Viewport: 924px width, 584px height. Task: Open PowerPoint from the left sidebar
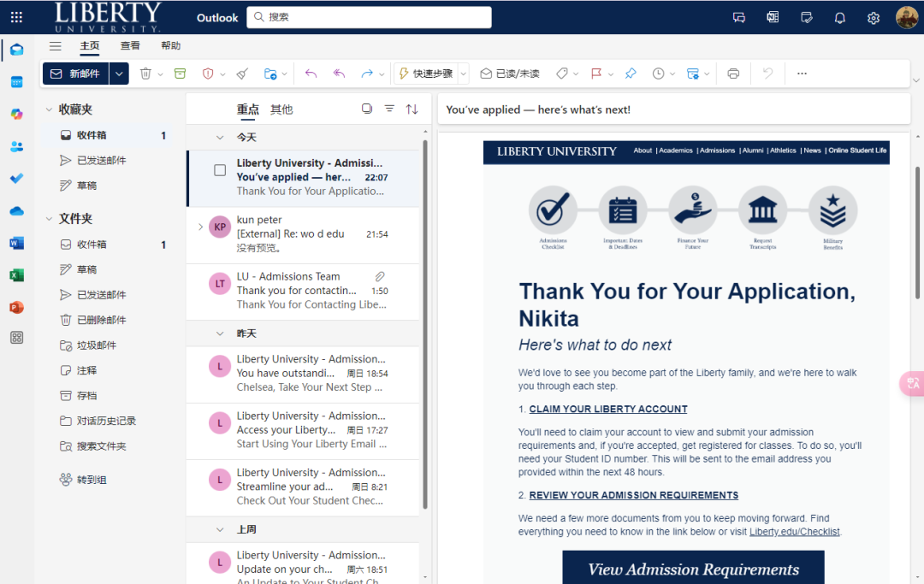[x=16, y=307]
